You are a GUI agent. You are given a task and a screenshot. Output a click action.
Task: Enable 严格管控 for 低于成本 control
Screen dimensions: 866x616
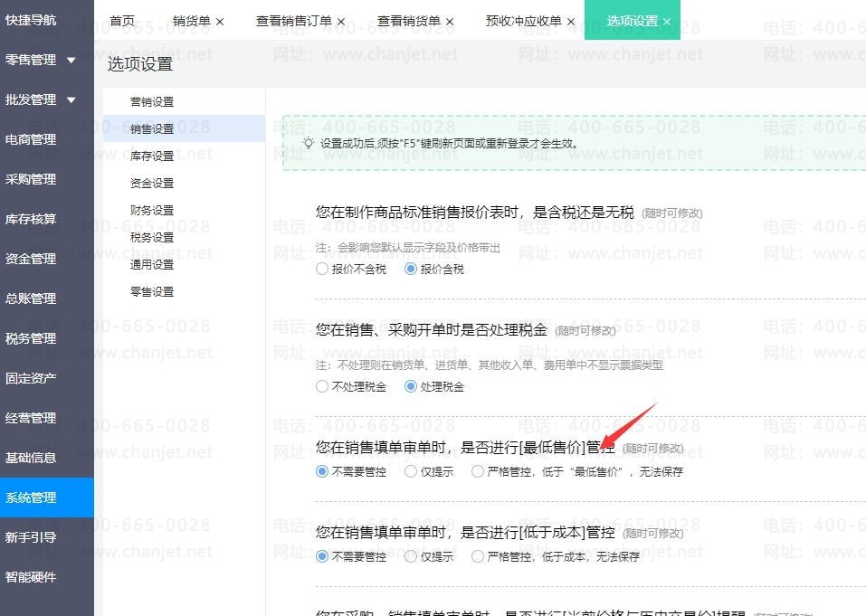tap(478, 557)
